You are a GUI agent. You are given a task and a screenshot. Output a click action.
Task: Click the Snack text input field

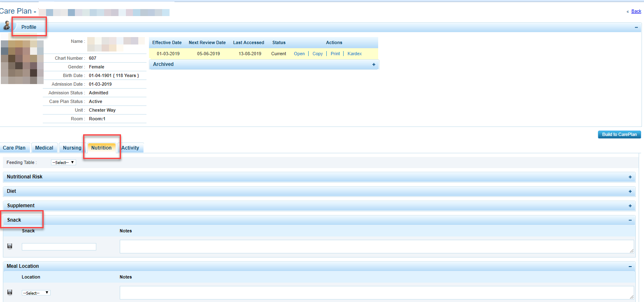[x=59, y=247]
